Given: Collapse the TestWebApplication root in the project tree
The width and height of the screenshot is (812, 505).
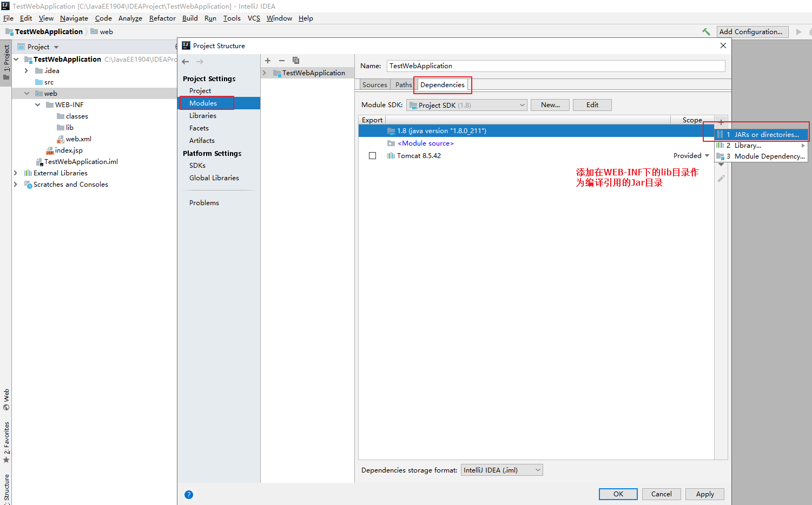Looking at the screenshot, I should [16, 60].
